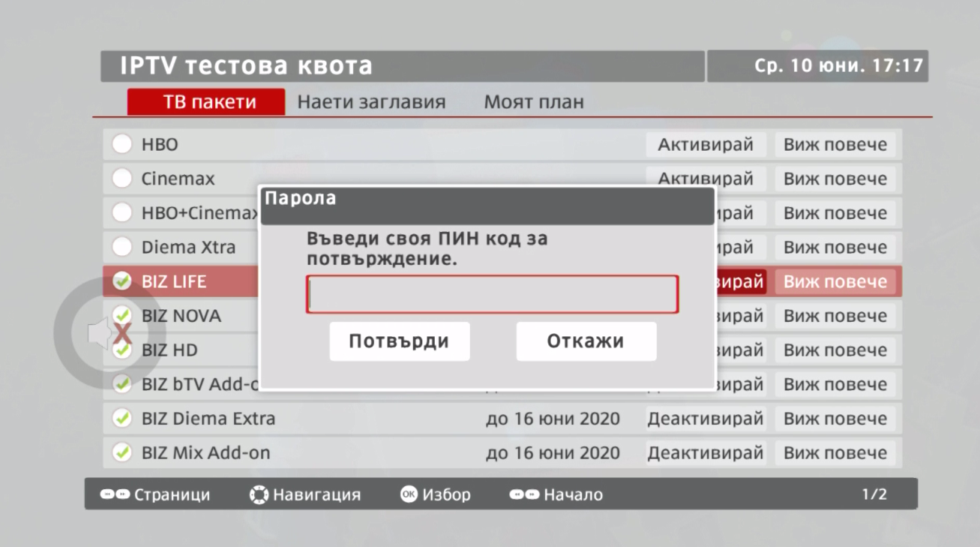This screenshot has width=980, height=547.
Task: Click Активирай for the HBO package
Action: pyautogui.click(x=705, y=144)
